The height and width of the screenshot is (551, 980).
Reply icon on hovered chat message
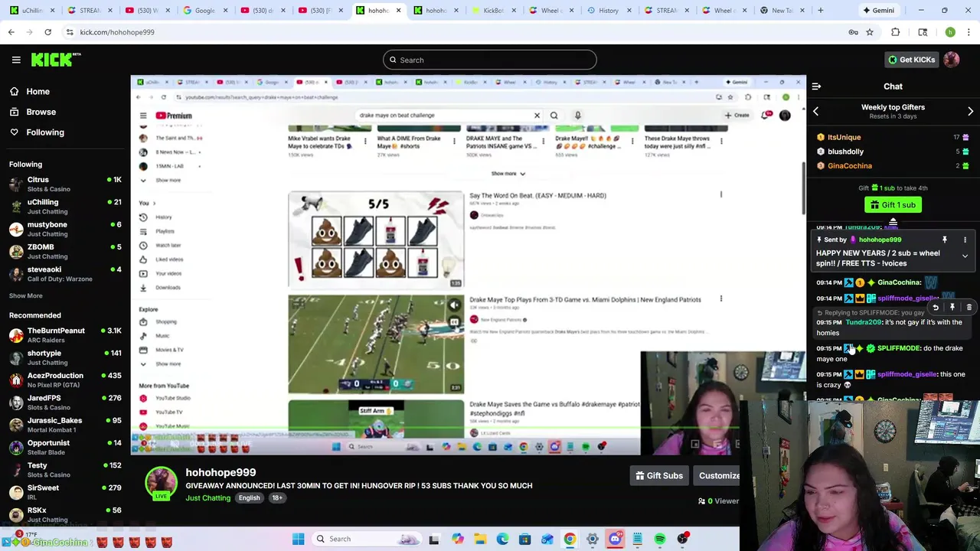pyautogui.click(x=936, y=308)
